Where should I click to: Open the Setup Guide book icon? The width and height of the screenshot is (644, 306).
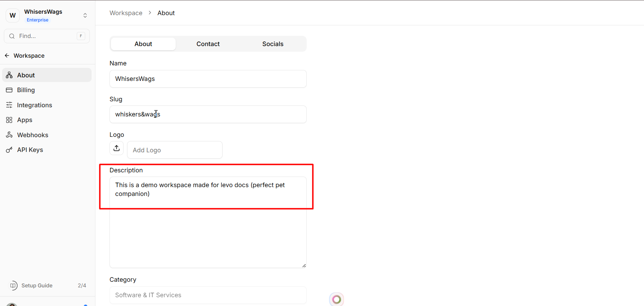point(13,286)
